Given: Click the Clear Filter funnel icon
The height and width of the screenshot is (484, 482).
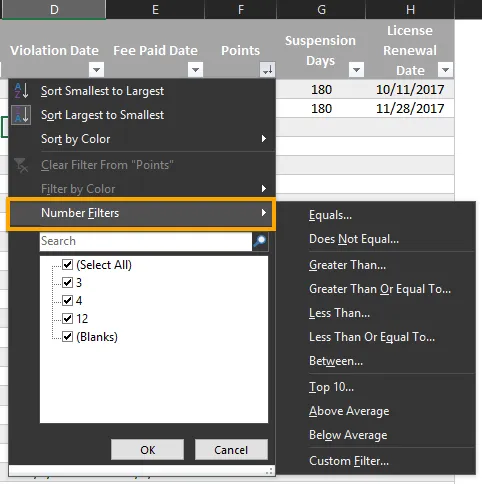Looking at the screenshot, I should 21,165.
